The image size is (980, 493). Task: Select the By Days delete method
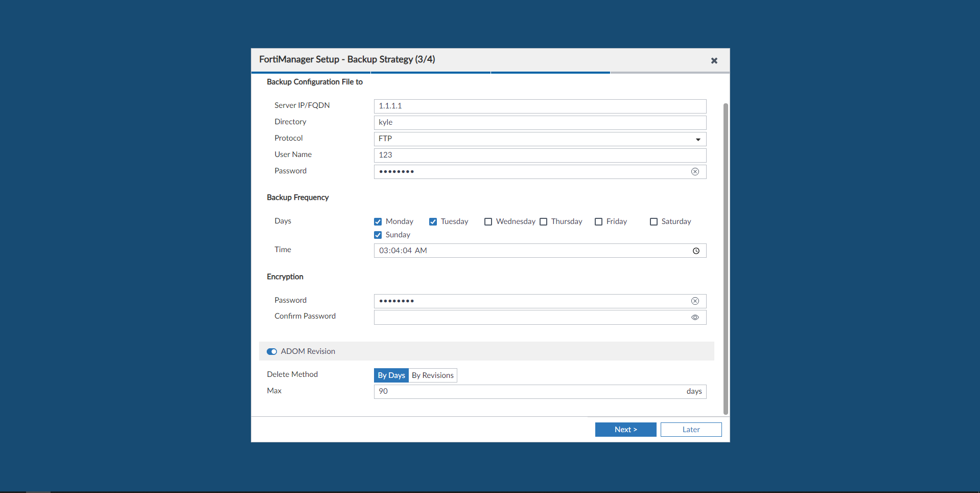391,375
